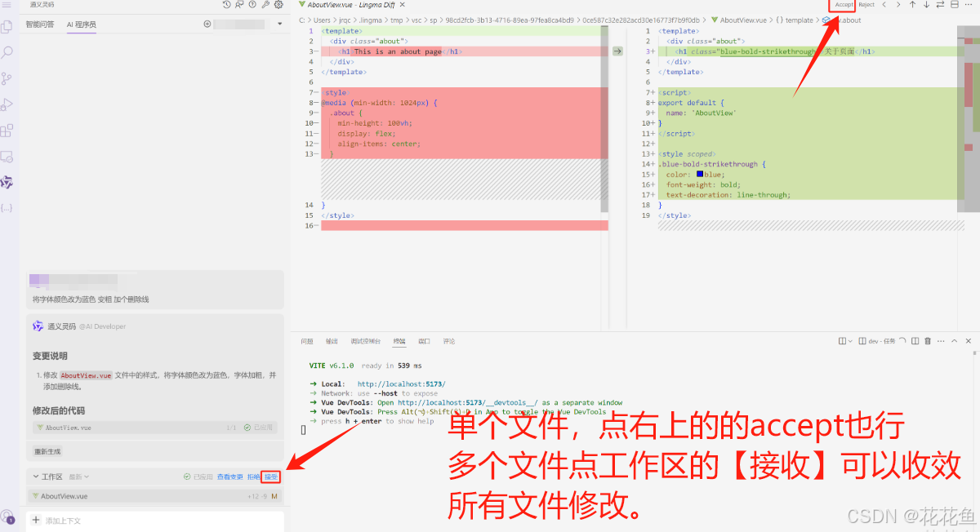Open the 终端 panel tab
Screen dimensions: 980x532
(x=399, y=341)
